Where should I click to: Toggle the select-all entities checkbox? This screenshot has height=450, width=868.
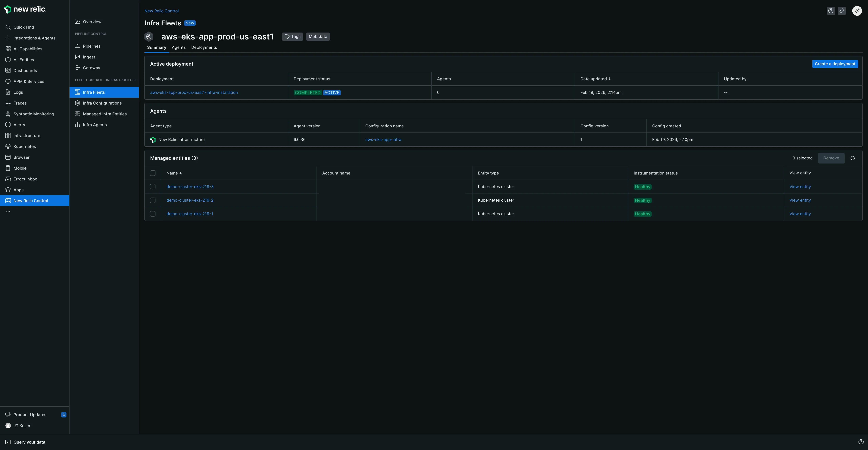153,173
